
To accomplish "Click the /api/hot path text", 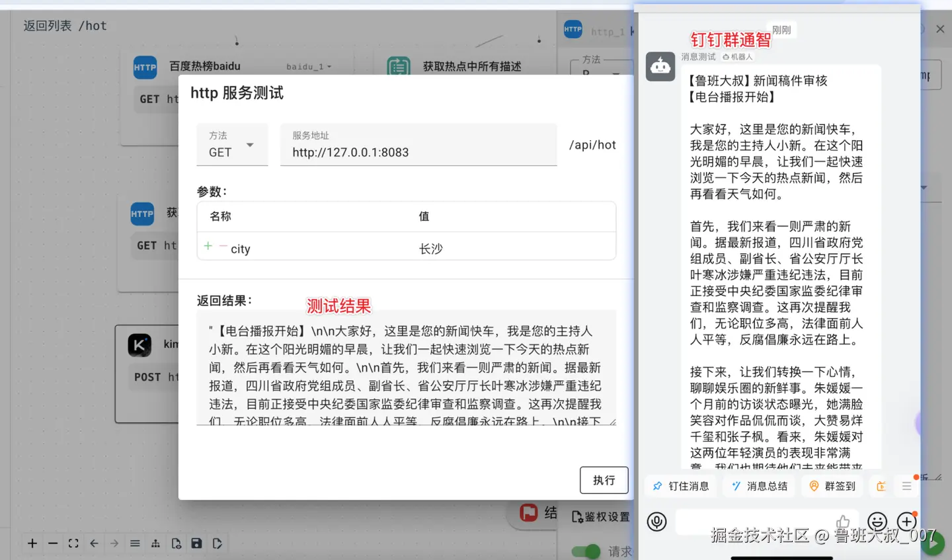I will [592, 145].
